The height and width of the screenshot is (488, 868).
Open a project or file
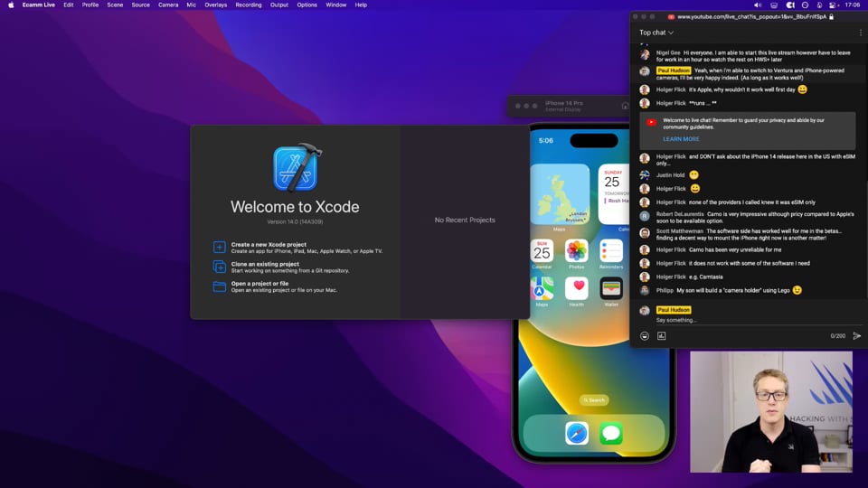pos(275,286)
